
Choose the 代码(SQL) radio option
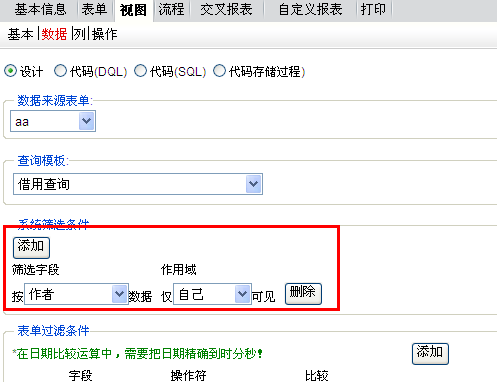(x=140, y=71)
